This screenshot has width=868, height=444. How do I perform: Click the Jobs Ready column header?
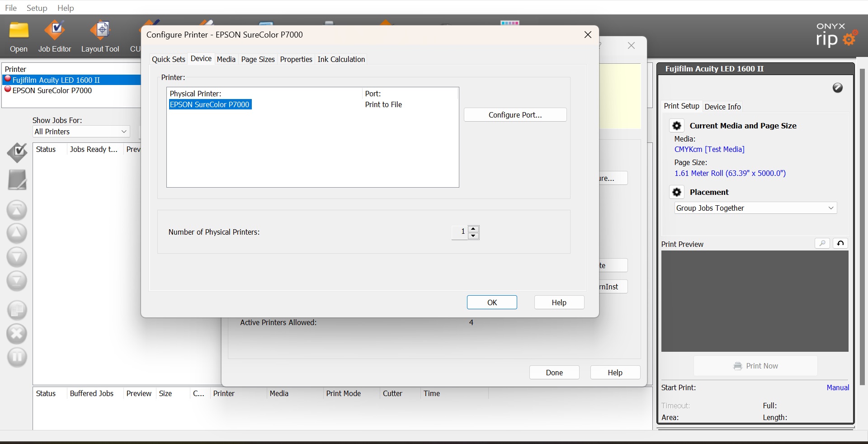pos(94,149)
